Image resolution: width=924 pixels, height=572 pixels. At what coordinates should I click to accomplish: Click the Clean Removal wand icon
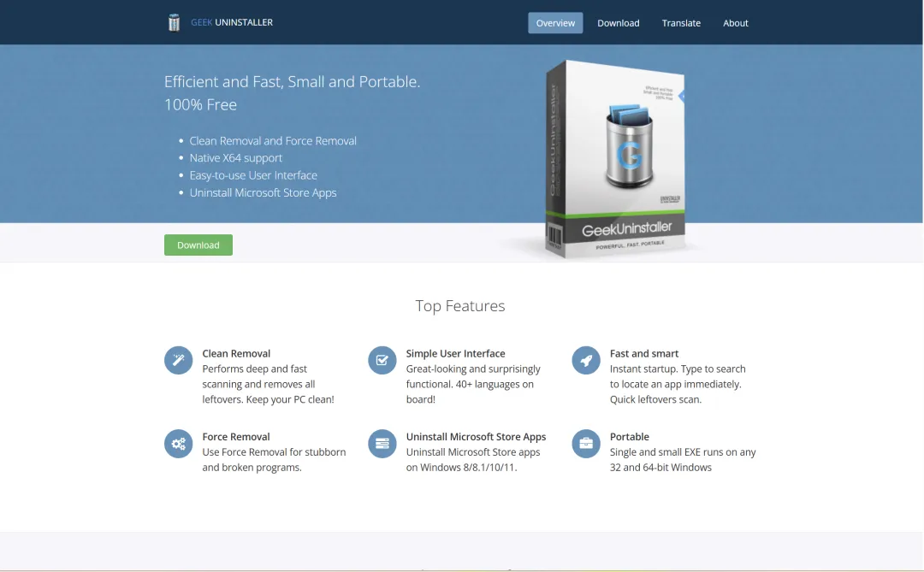pyautogui.click(x=179, y=360)
